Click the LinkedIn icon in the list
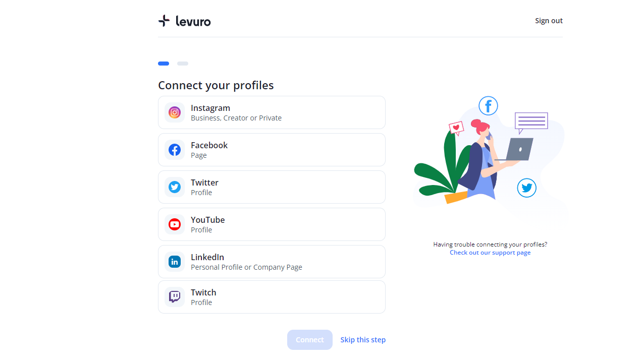 click(x=174, y=262)
